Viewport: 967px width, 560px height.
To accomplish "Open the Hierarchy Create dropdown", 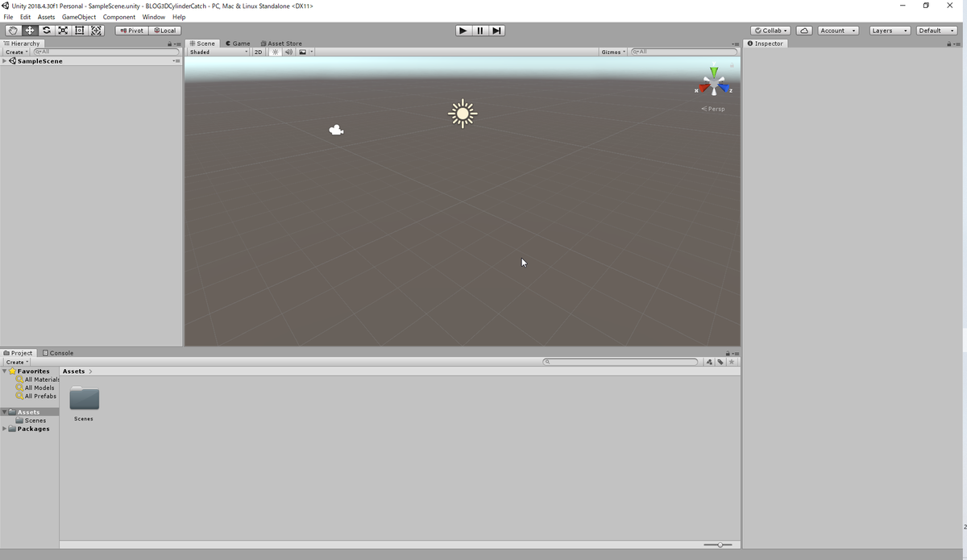I will point(16,52).
